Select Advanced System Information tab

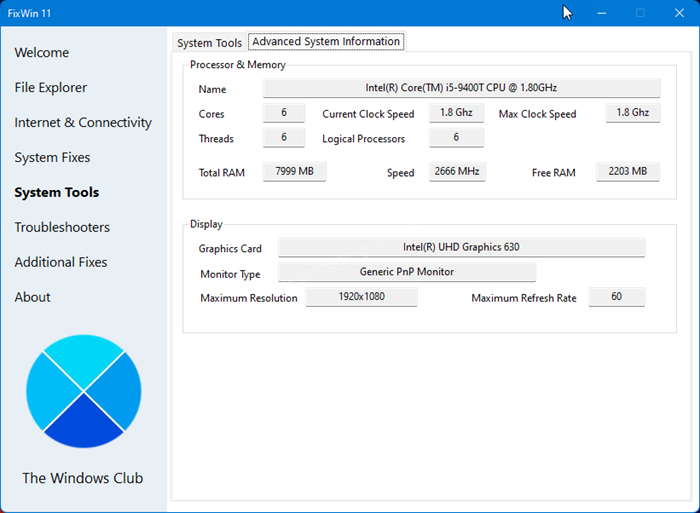pos(326,42)
